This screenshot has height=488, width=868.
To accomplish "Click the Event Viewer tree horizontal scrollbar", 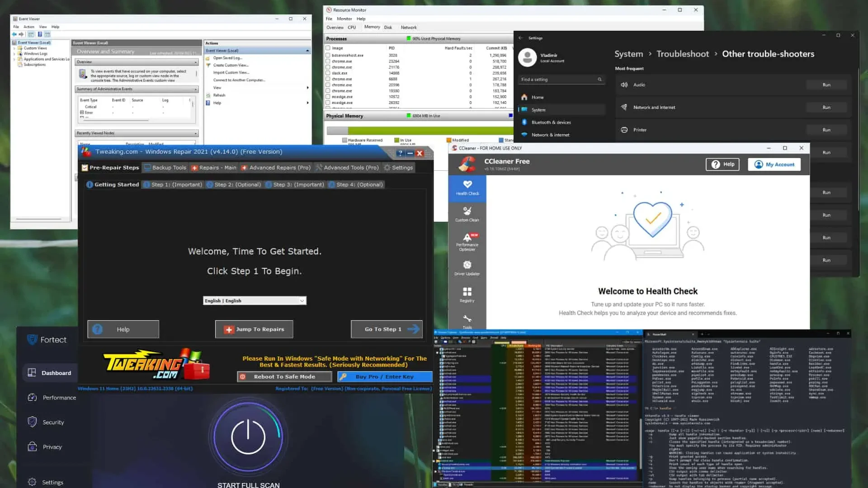I will [x=38, y=219].
